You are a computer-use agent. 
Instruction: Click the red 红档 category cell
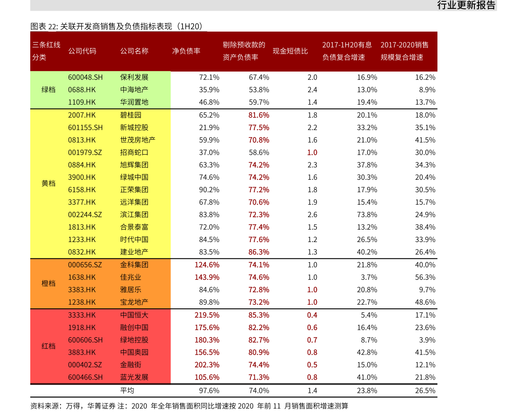(49, 346)
